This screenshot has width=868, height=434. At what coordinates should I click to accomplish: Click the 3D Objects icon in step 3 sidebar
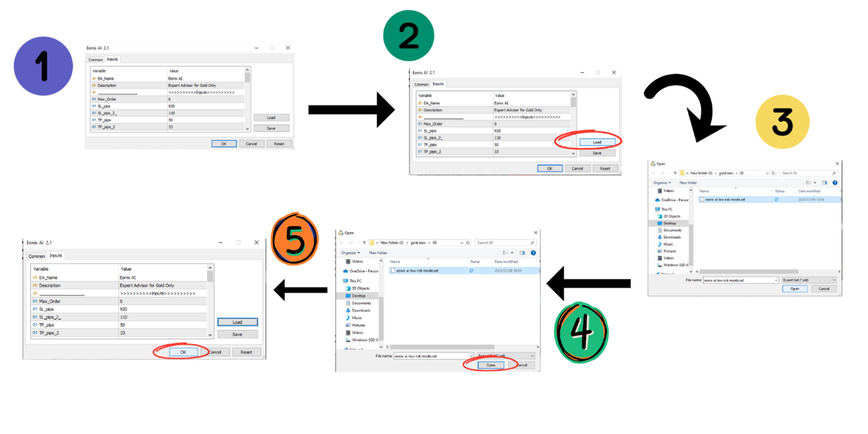pos(660,216)
